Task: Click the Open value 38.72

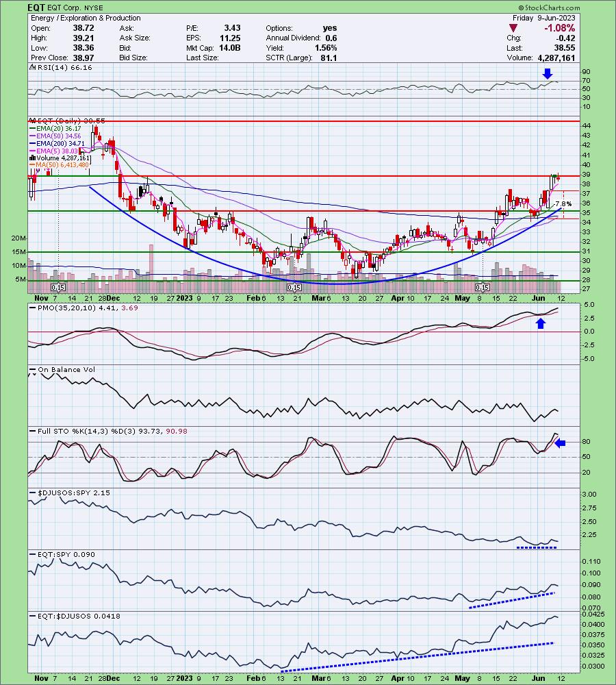Action: [x=84, y=28]
